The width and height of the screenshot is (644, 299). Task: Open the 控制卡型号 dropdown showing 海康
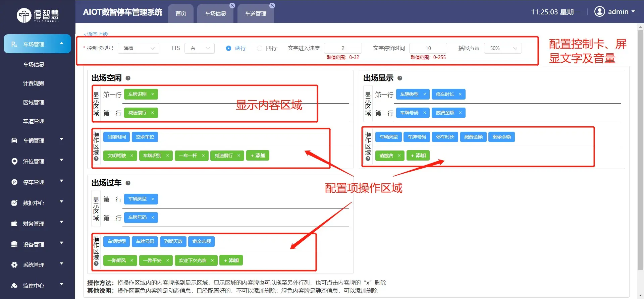139,48
